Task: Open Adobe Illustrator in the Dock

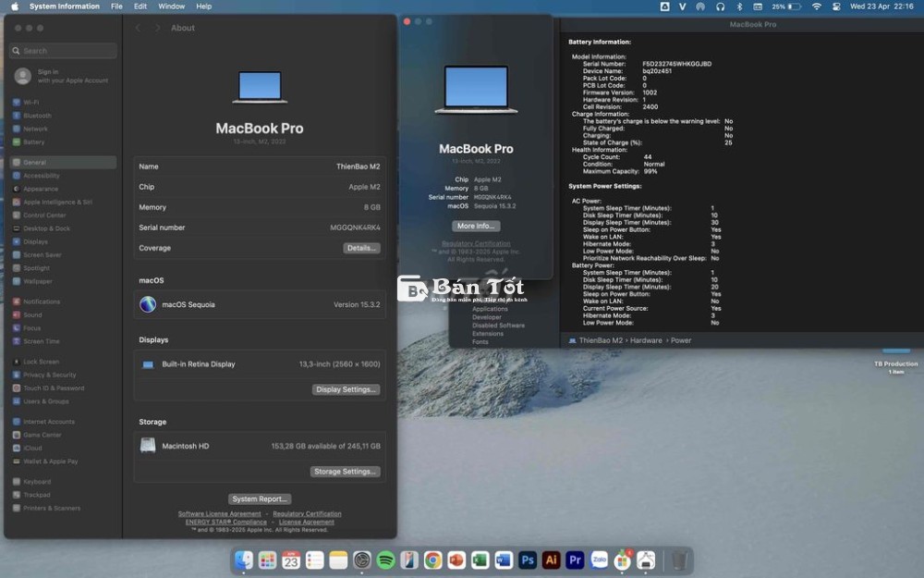Action: pos(551,560)
